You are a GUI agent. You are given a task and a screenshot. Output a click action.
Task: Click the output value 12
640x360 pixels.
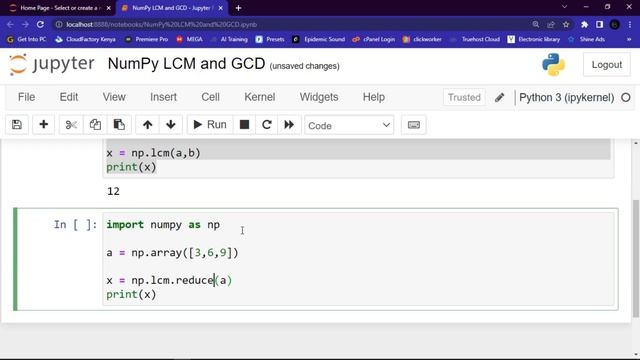(x=113, y=191)
